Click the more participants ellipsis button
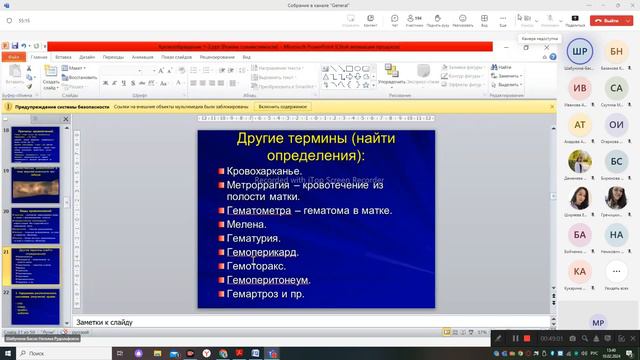The width and height of the screenshot is (640, 360). tap(616, 271)
